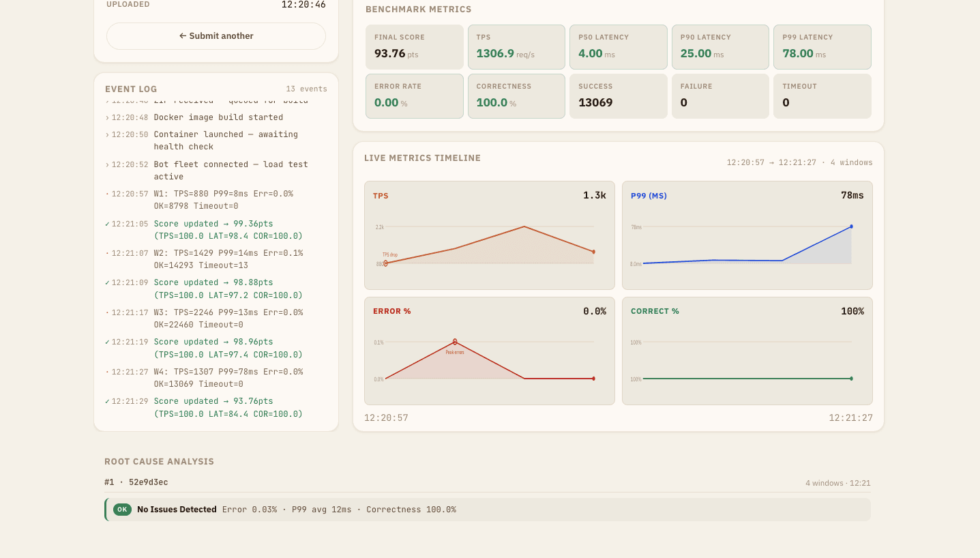Click the checkmark icon at 12:21:05
This screenshot has width=980, height=558.
click(x=107, y=224)
